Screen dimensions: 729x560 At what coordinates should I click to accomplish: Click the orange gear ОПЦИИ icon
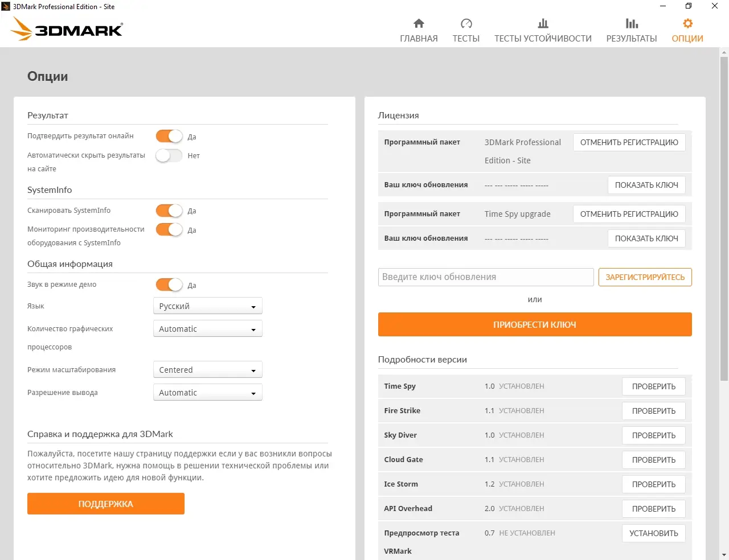[x=687, y=23]
